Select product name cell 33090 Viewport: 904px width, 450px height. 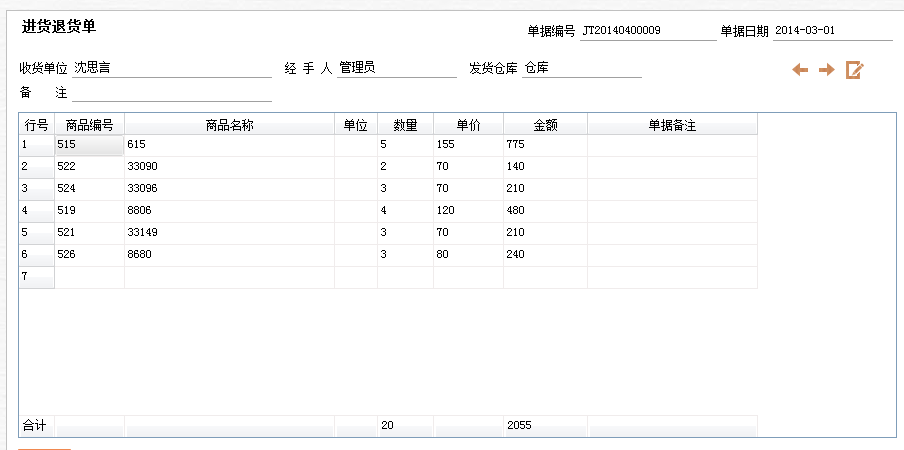coord(229,167)
